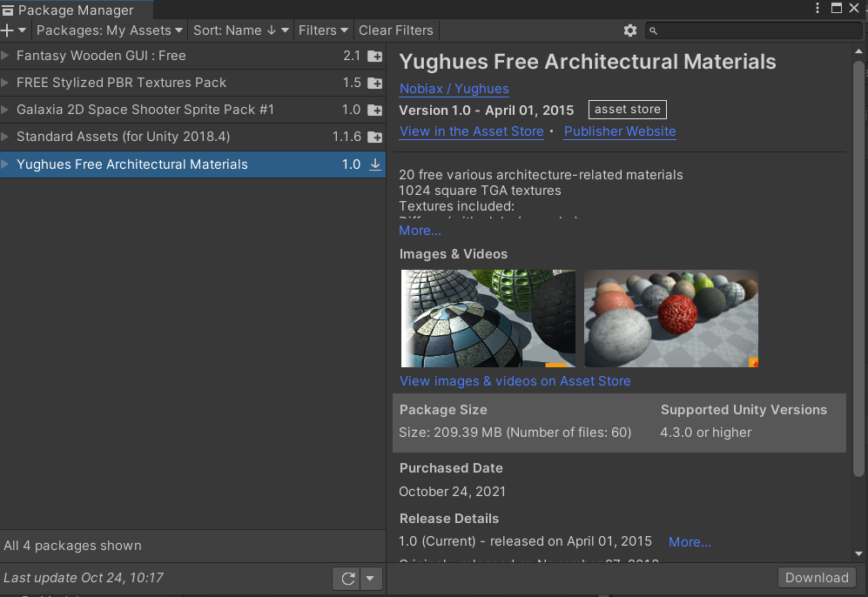Open dropdown arrow beside the plus icon
The image size is (868, 597).
click(x=22, y=30)
